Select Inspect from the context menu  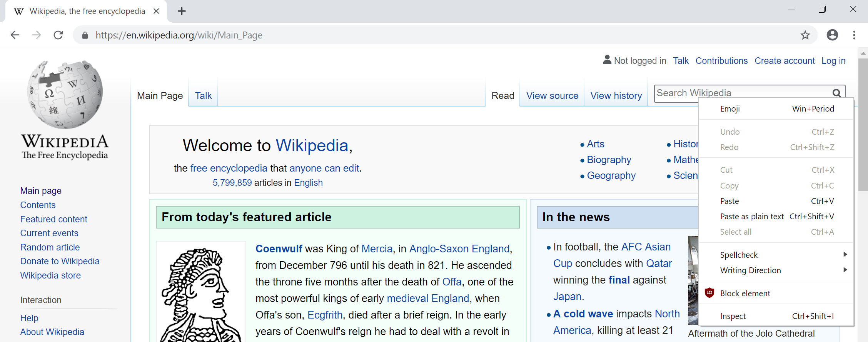[776, 316]
